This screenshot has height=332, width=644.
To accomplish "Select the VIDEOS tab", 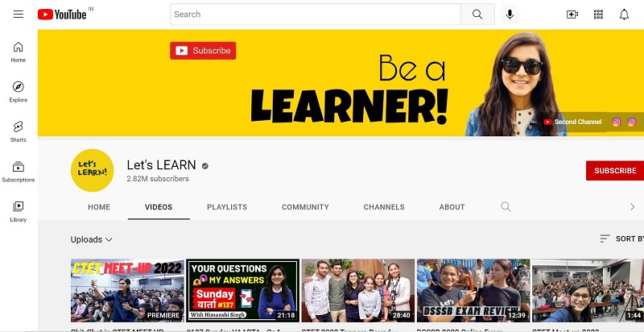I will (159, 207).
